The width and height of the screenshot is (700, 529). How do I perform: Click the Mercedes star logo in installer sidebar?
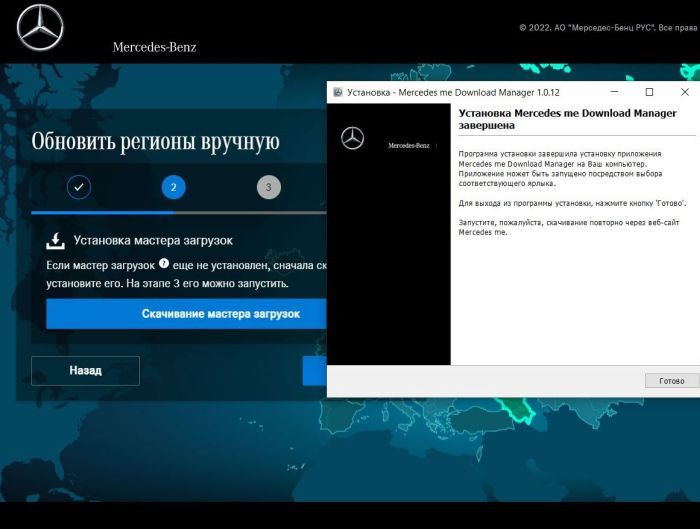coord(352,138)
